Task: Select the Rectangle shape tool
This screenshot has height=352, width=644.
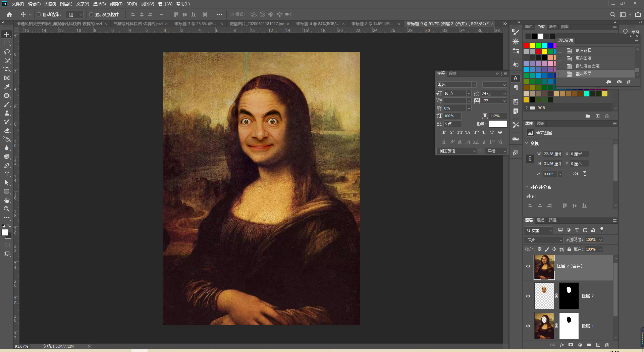Action: coord(7,191)
